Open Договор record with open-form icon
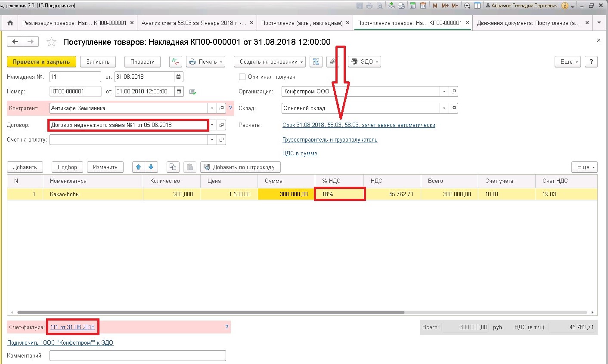Screen dimensions: 608x364 (x=221, y=125)
